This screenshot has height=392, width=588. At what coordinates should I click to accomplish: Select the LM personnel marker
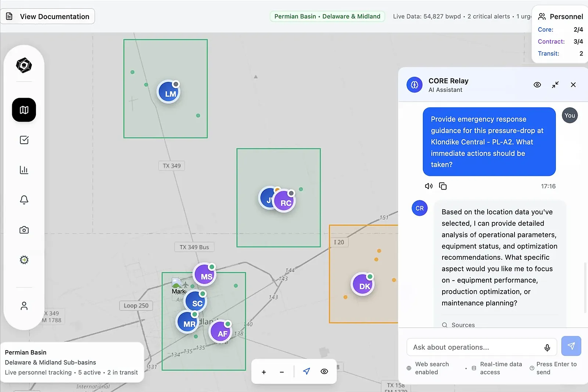pos(169,92)
